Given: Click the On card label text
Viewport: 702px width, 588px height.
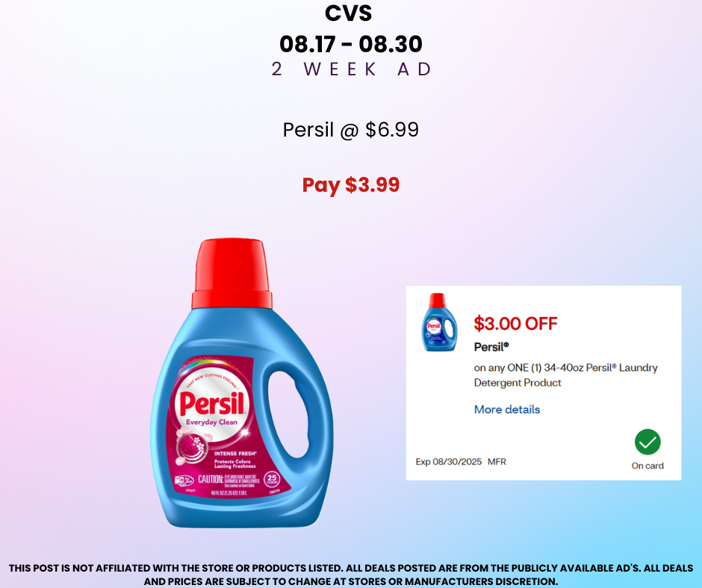Looking at the screenshot, I should [x=647, y=466].
